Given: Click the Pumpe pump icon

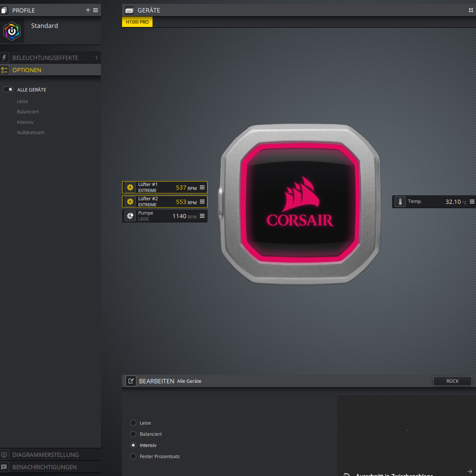Looking at the screenshot, I should pyautogui.click(x=130, y=216).
